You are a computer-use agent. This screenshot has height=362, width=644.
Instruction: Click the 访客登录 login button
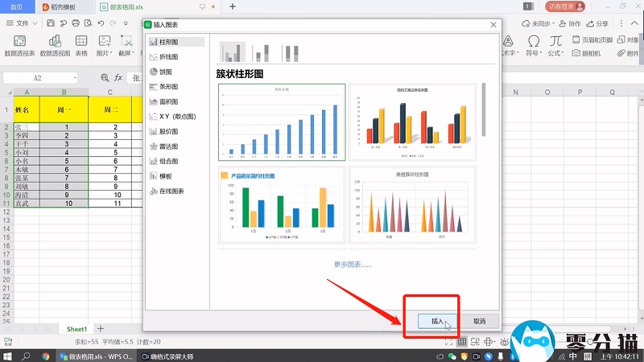pos(565,6)
